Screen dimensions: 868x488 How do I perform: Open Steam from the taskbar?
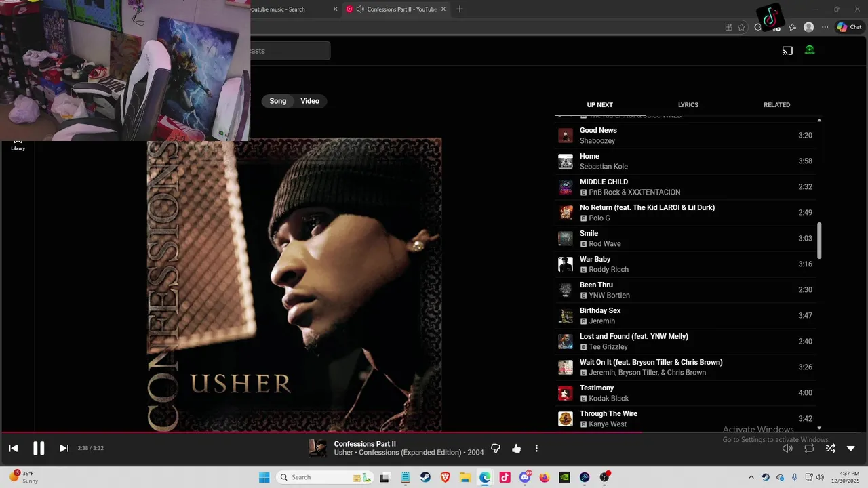point(425,477)
